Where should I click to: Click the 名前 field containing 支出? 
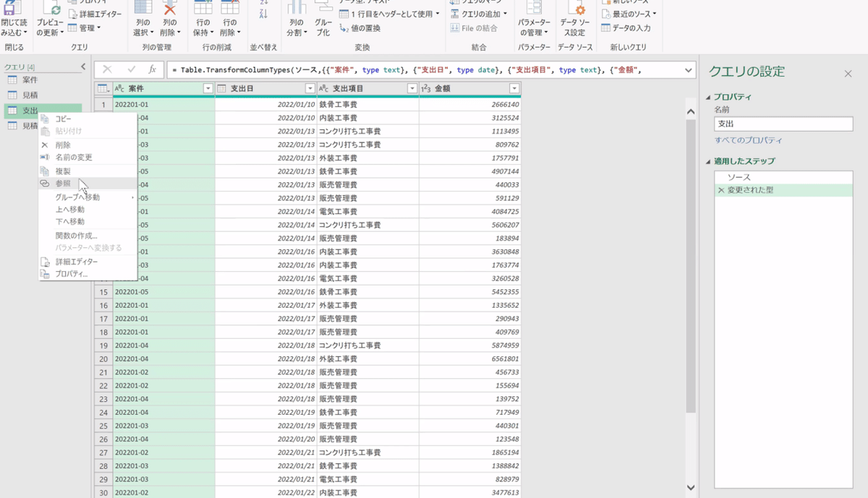coord(783,124)
